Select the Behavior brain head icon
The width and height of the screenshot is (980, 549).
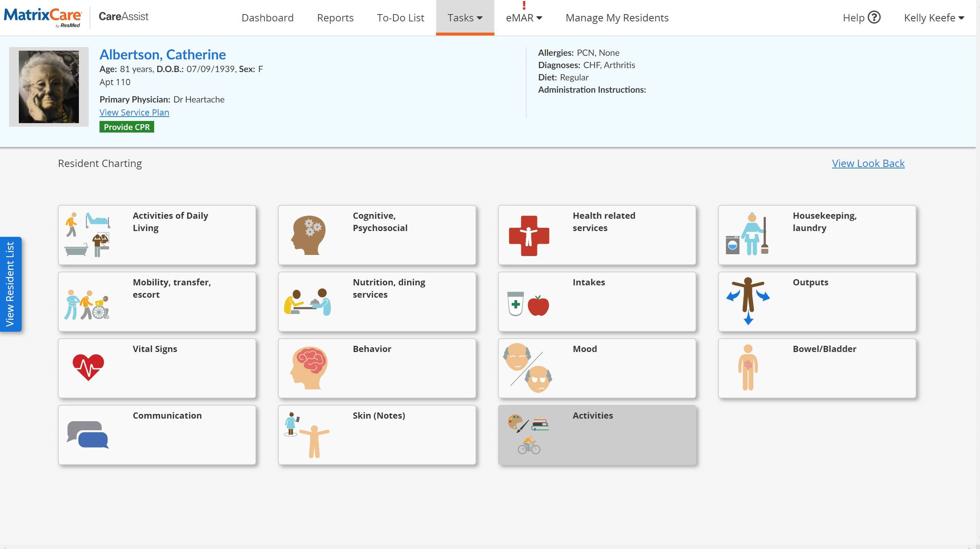tap(309, 368)
